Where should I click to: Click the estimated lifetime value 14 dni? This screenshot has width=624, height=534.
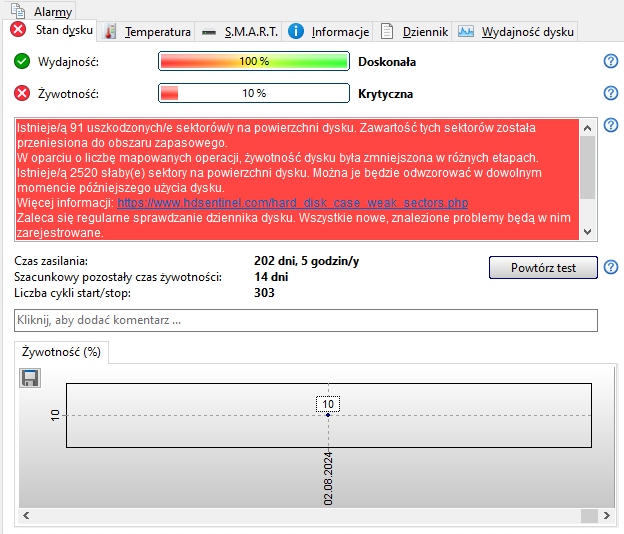(271, 277)
